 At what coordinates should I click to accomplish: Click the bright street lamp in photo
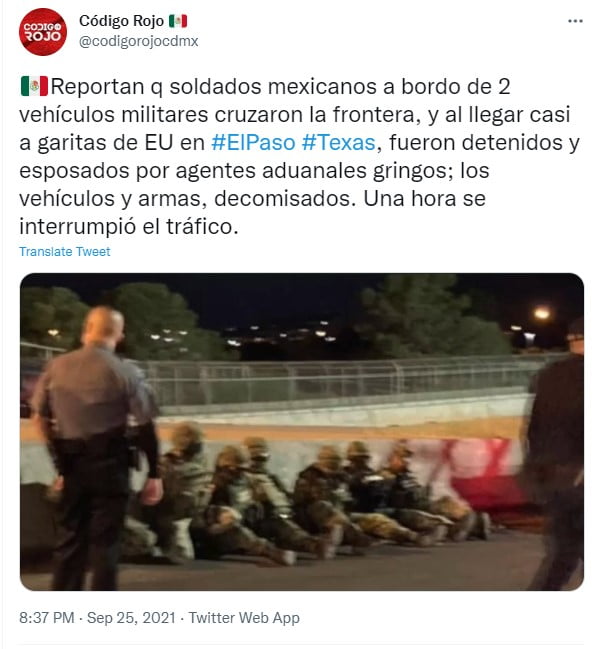[541, 313]
